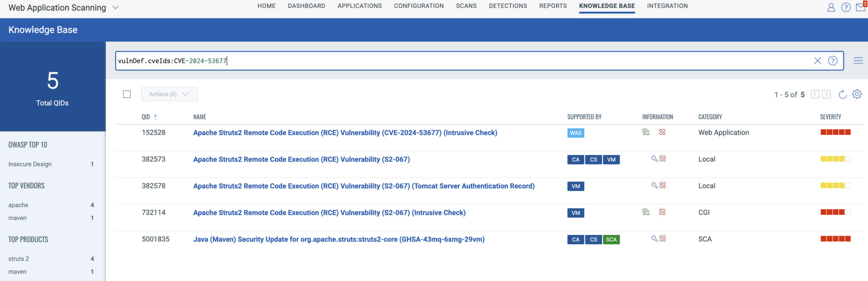Click the CA badge for QID 5001835
Screen dimensions: 868x281
point(576,240)
